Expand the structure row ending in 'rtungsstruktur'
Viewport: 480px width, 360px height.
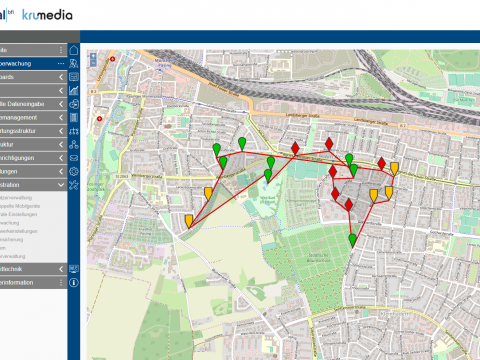(61, 131)
